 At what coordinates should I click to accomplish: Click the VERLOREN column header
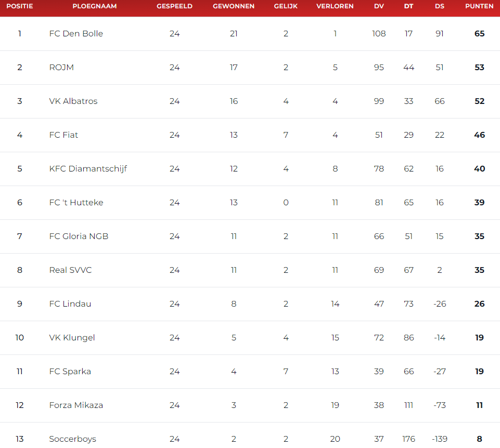pos(335,6)
